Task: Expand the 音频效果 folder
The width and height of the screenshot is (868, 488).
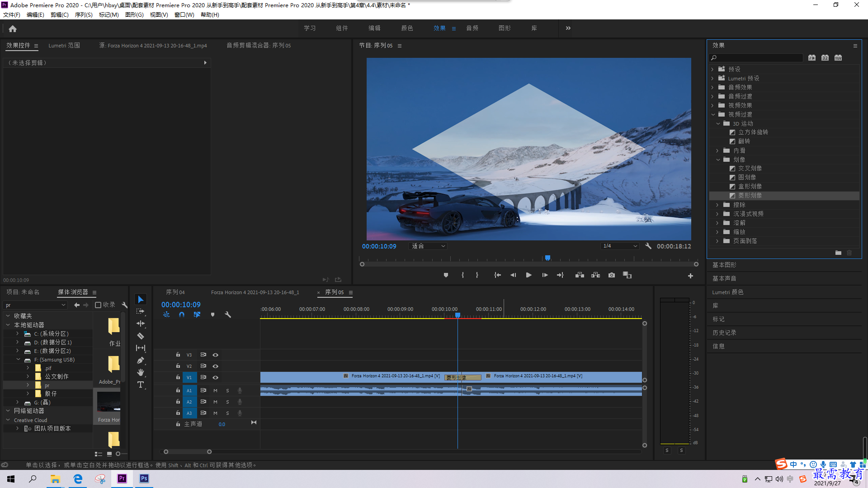Action: point(712,88)
